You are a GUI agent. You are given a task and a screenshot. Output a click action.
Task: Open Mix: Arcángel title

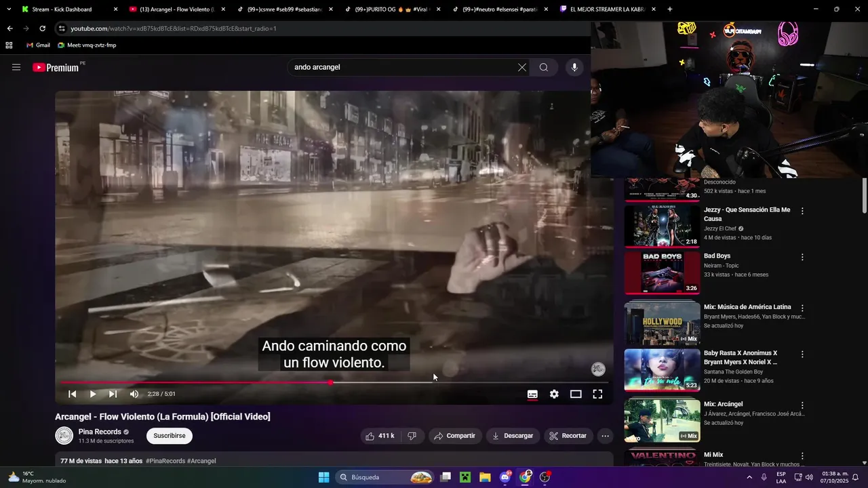pyautogui.click(x=723, y=404)
